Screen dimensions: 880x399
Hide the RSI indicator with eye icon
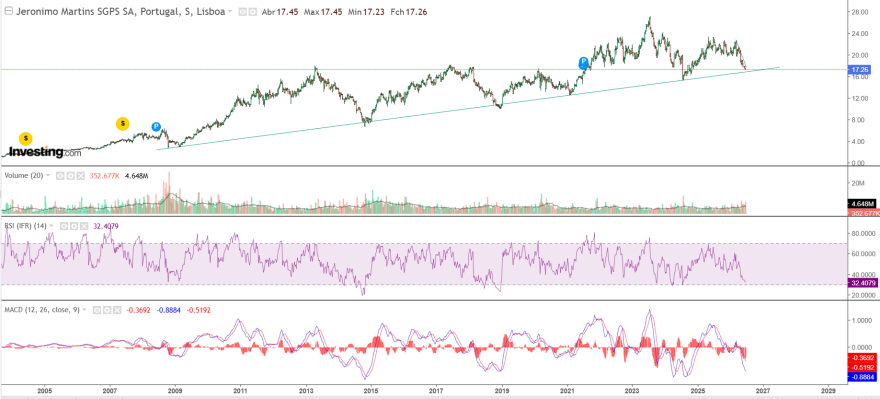pyautogui.click(x=63, y=226)
